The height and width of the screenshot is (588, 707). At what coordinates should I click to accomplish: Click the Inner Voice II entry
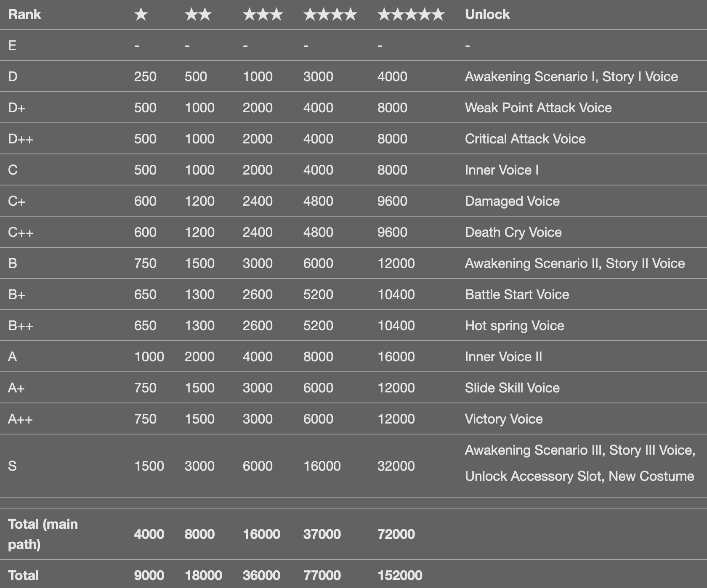click(x=503, y=357)
